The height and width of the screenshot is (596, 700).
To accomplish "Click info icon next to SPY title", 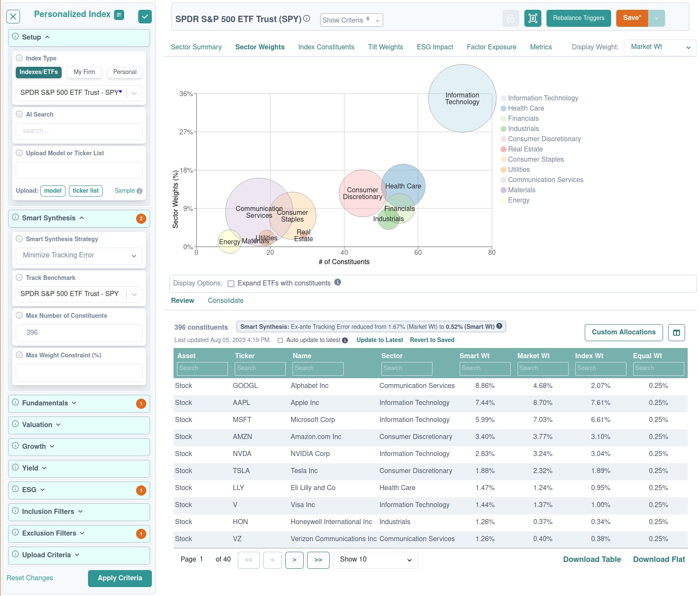I will pyautogui.click(x=307, y=18).
